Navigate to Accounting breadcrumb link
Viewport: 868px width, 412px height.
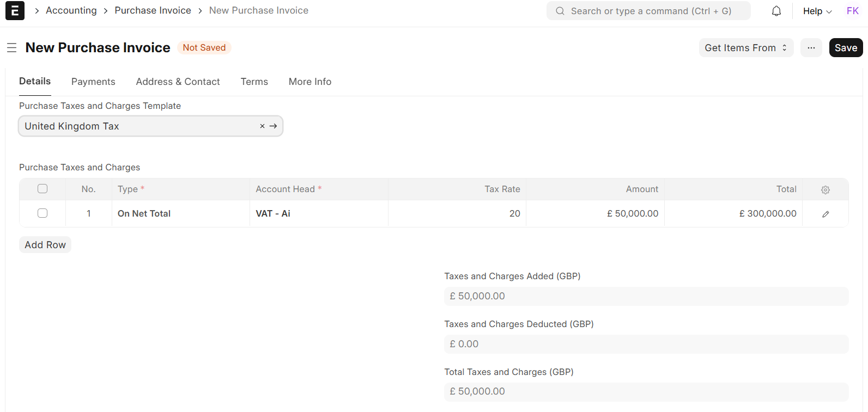[71, 10]
